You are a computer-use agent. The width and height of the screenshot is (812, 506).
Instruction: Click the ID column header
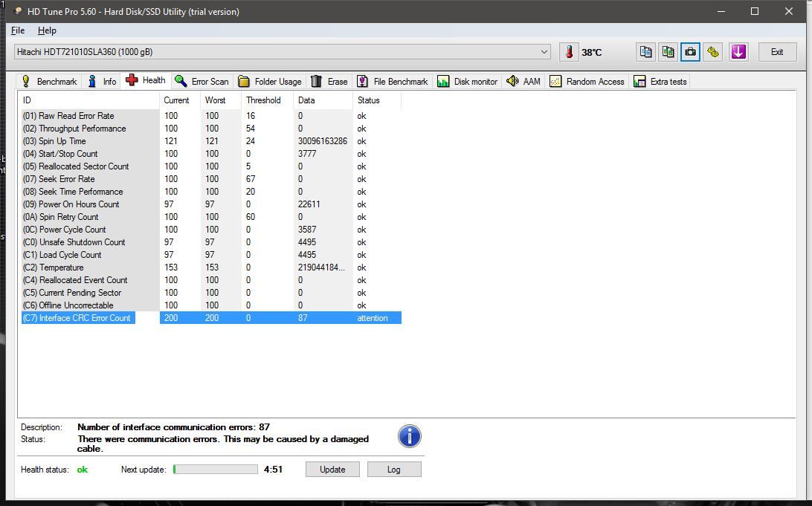[x=88, y=100]
